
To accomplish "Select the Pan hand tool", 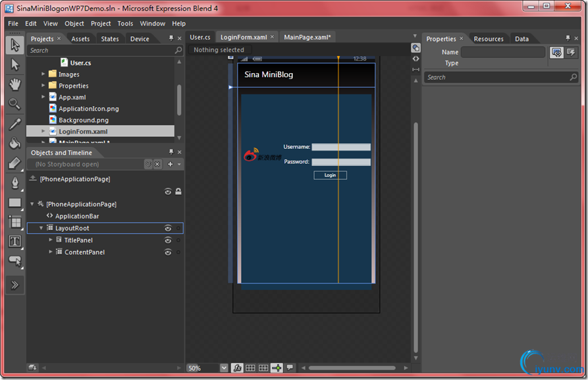I will click(x=15, y=84).
